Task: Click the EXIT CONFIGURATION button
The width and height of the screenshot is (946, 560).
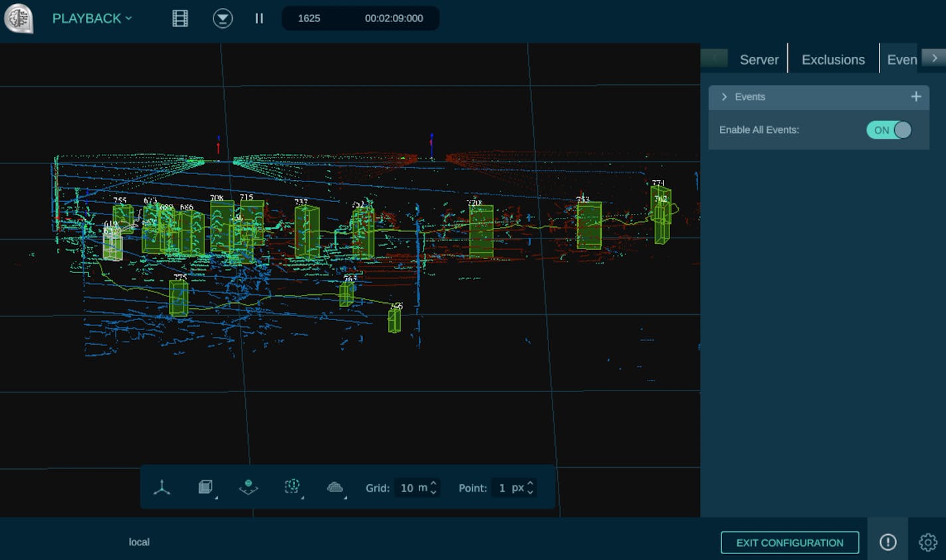Action: 789,543
